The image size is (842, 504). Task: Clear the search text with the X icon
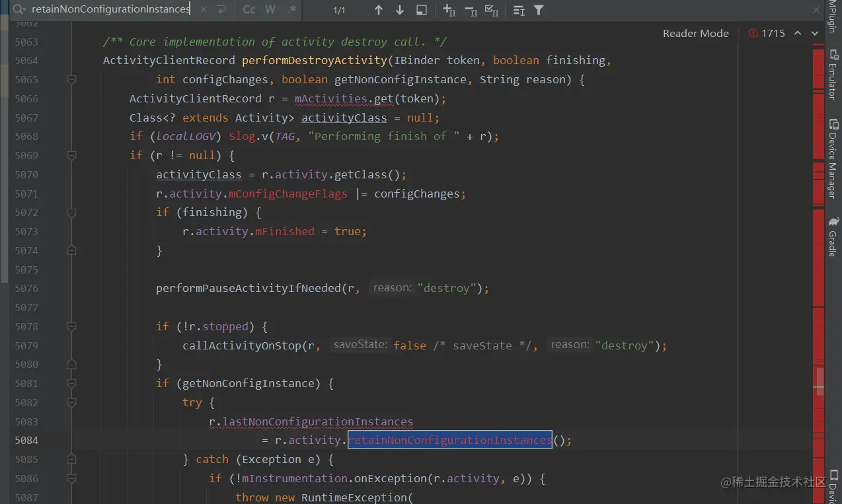pos(204,10)
